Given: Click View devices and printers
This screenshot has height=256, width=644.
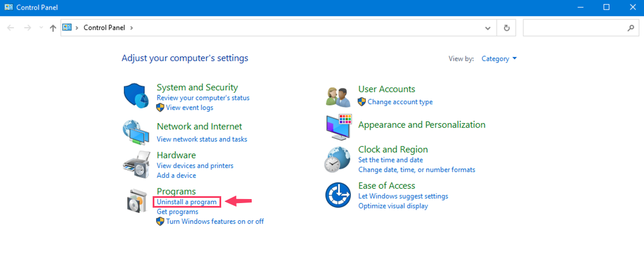Looking at the screenshot, I should point(195,166).
